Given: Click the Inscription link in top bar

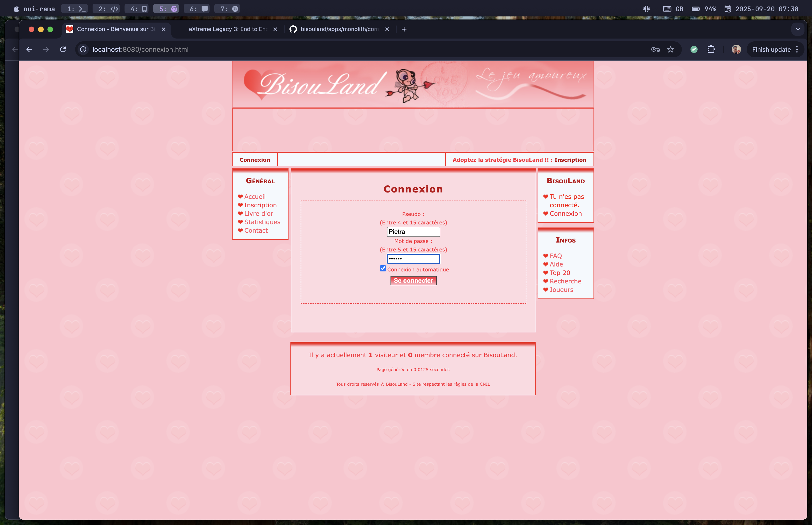Looking at the screenshot, I should [570, 160].
